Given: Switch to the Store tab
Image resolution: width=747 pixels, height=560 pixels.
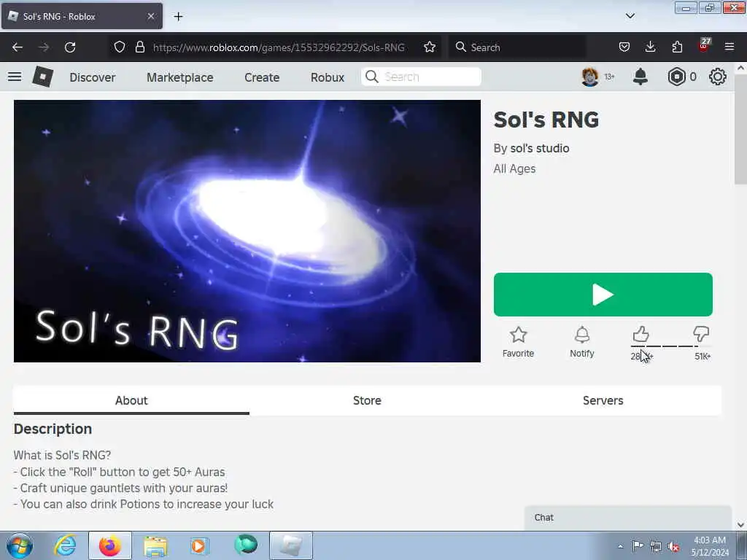Looking at the screenshot, I should pyautogui.click(x=367, y=400).
